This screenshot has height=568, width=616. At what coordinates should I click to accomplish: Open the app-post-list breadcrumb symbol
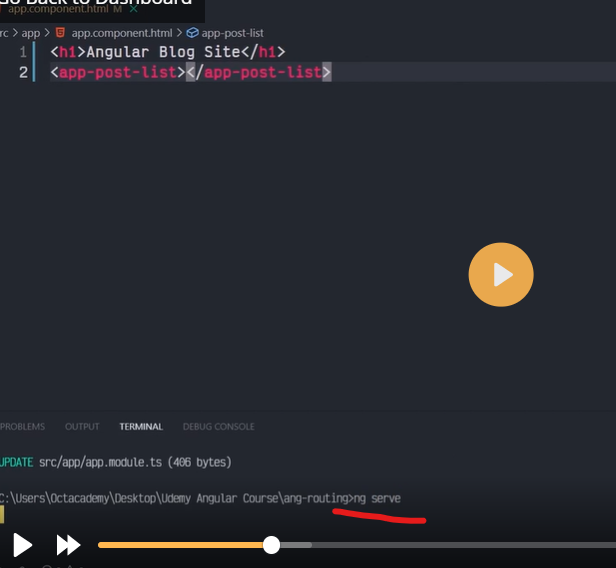pos(232,32)
